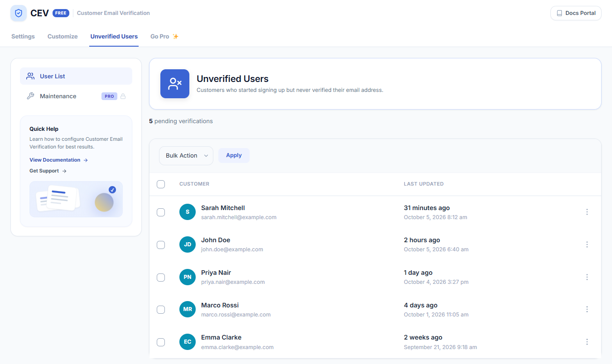
Task: Check the box for Emma Clarke
Action: 161,342
